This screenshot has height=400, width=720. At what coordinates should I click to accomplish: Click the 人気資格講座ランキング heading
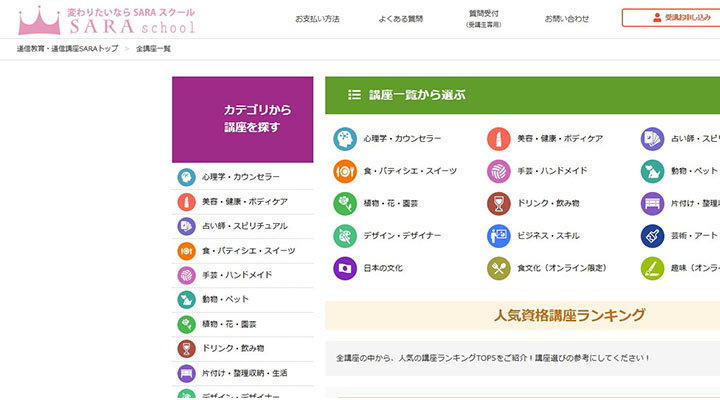[x=569, y=315]
